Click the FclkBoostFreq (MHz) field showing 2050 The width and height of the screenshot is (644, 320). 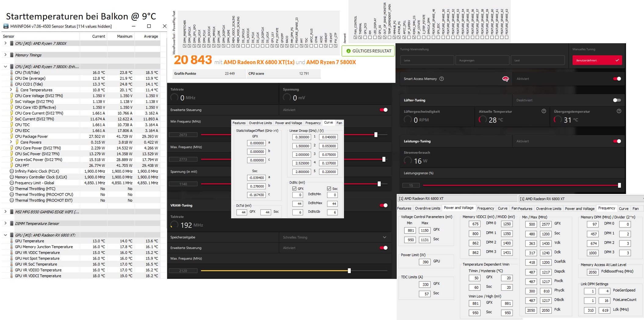coord(593,272)
